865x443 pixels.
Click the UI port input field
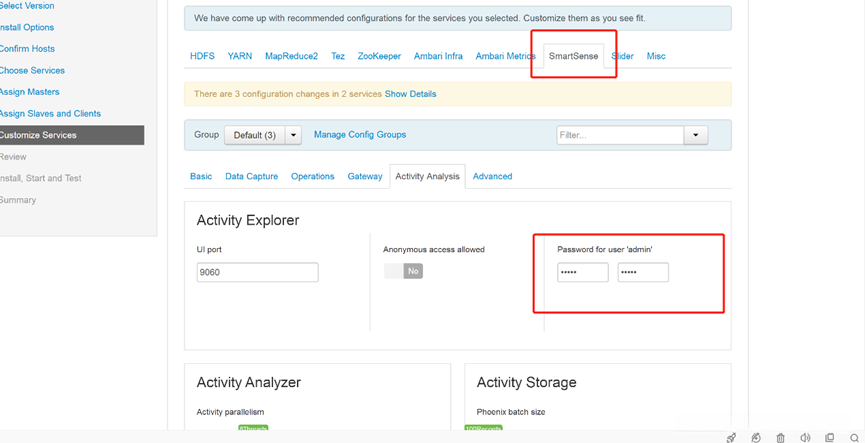click(257, 272)
